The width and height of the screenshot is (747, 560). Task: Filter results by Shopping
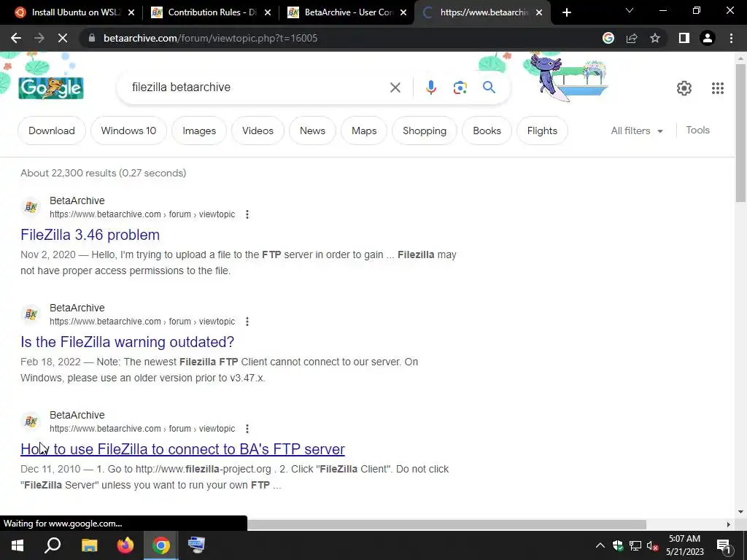click(425, 131)
